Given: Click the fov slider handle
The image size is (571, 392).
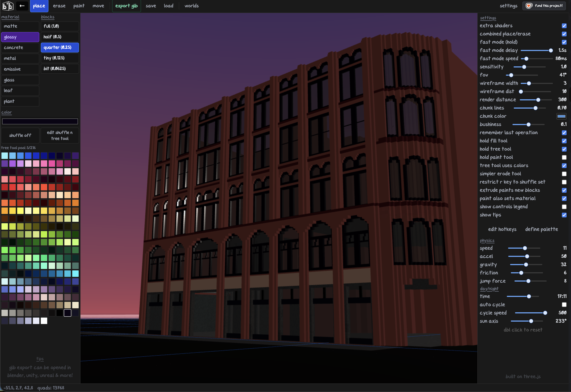Looking at the screenshot, I should coord(511,75).
